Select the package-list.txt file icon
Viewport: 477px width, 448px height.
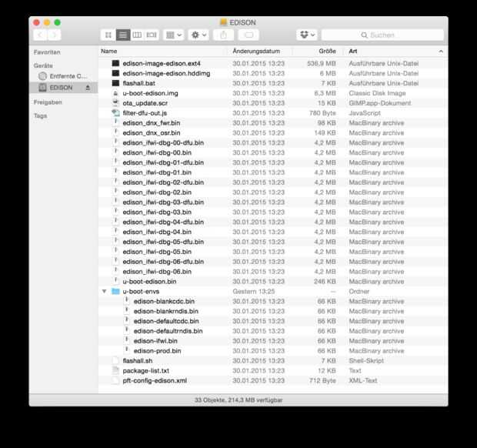click(x=115, y=370)
